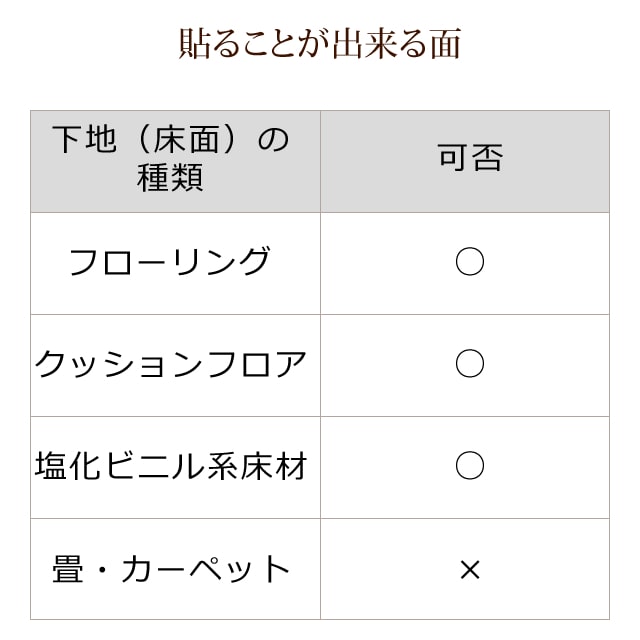Click the circle mark for フローリング
The width and height of the screenshot is (640, 640).
click(469, 262)
